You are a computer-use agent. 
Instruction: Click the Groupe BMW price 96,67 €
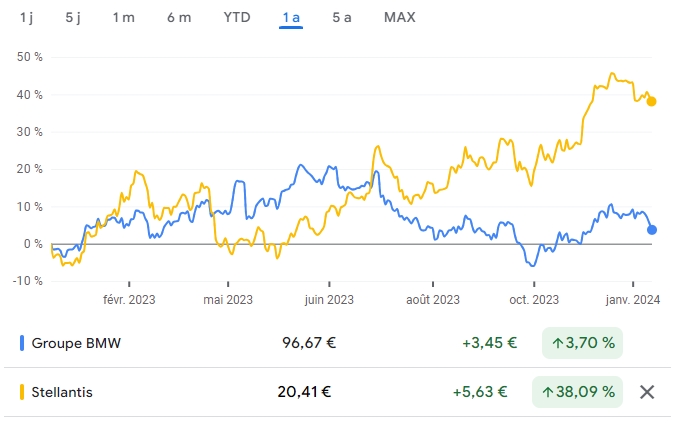click(309, 343)
